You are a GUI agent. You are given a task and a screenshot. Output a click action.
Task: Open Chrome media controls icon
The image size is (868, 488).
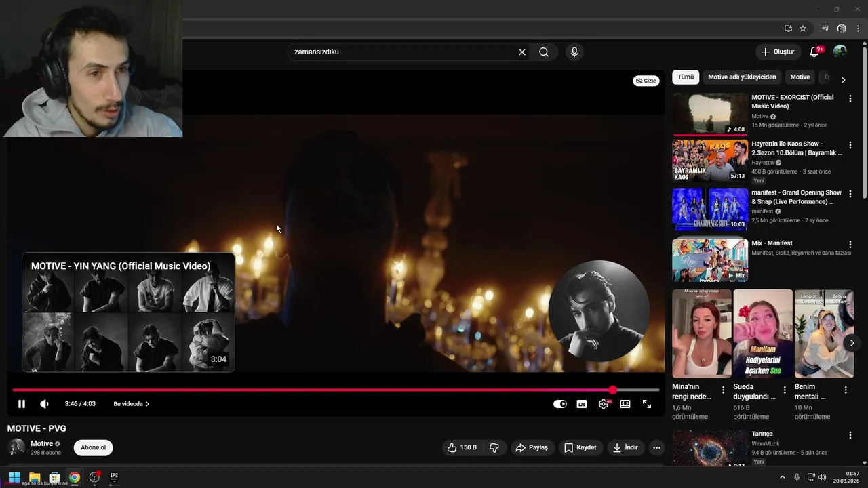click(x=825, y=28)
